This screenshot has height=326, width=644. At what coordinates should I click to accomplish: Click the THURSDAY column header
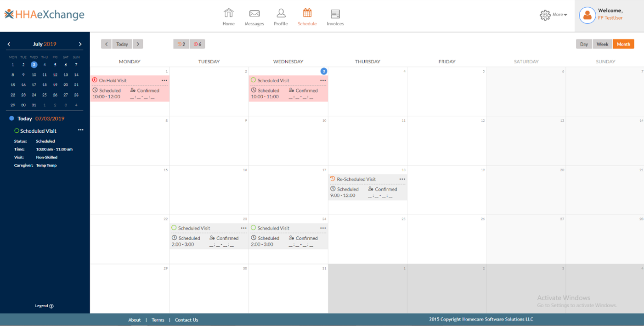(367, 62)
